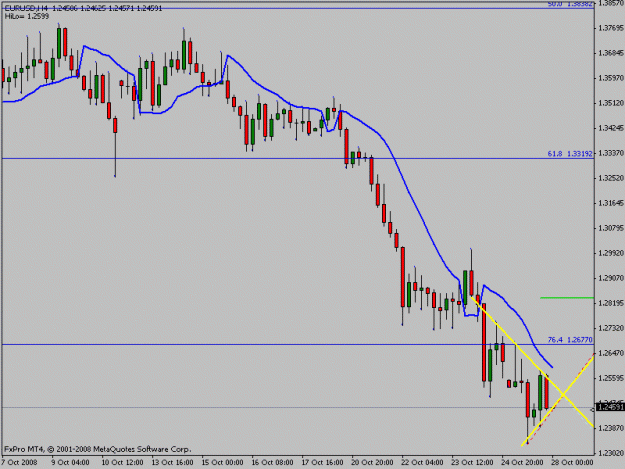This screenshot has height=469, width=625.
Task: Click the 1.37695 price axis value
Action: 611,28
